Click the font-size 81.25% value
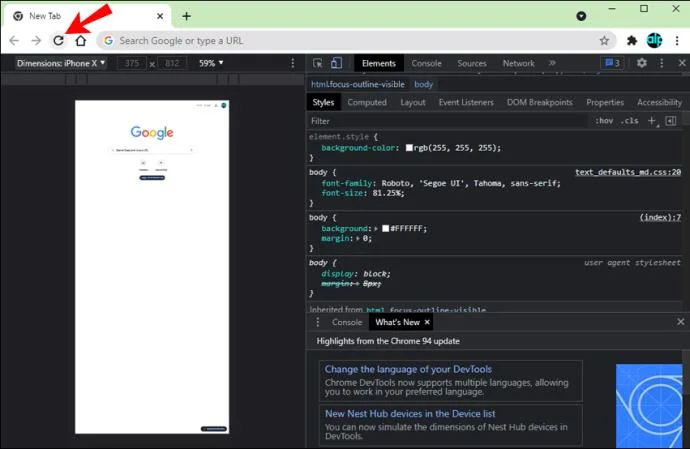Screen dimensions: 690x449 [x=386, y=193]
